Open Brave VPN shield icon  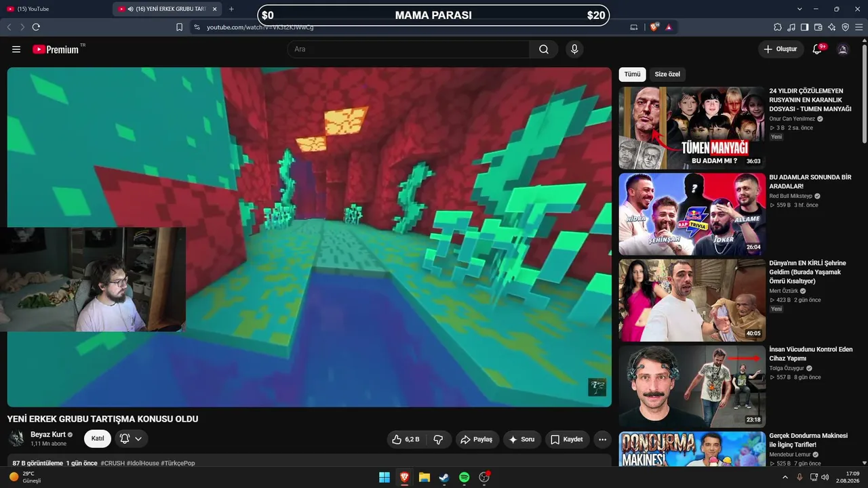click(846, 27)
